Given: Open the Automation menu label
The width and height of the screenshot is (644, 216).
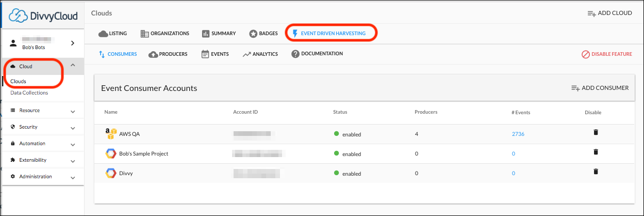Looking at the screenshot, I should pos(32,144).
